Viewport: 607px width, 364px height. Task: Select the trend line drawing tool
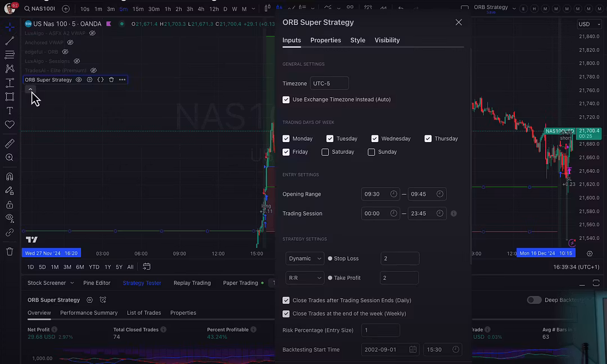click(10, 41)
